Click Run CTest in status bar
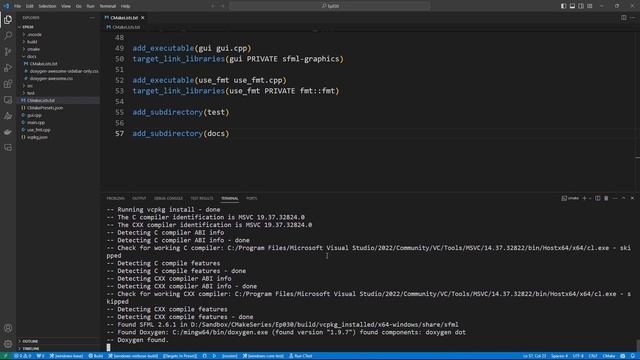 tap(301, 356)
